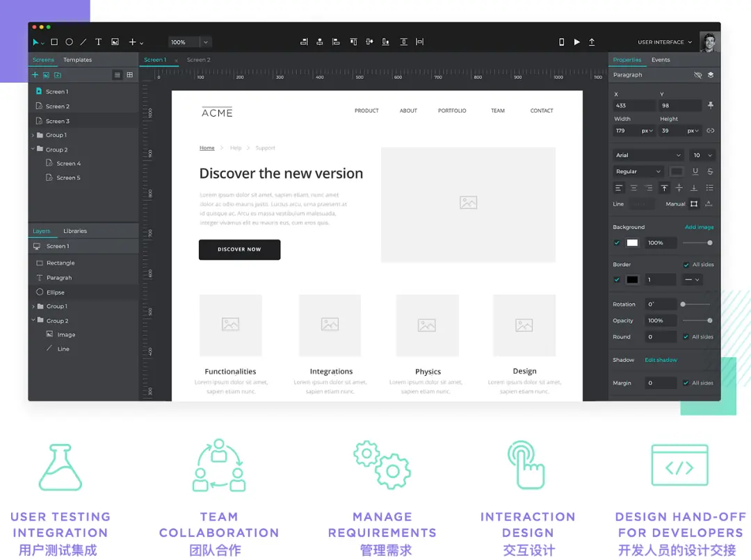Toggle strikethrough text formatting
This screenshot has width=751, height=560.
coord(710,172)
